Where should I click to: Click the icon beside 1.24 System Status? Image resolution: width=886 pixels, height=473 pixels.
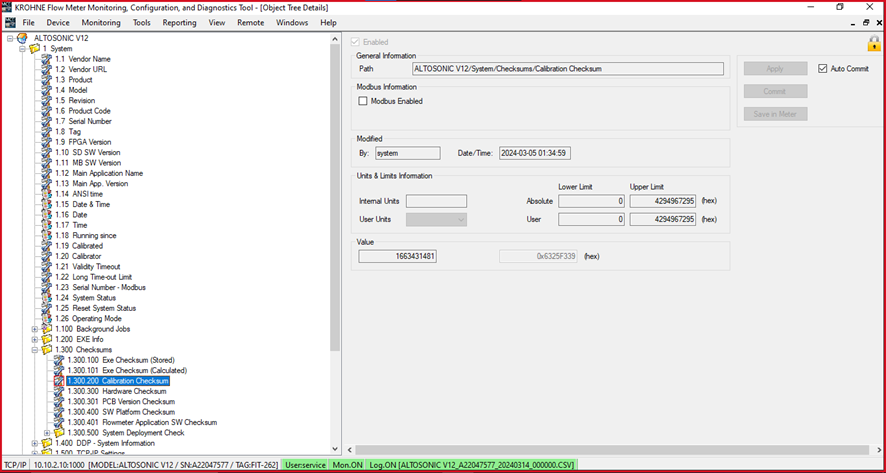click(46, 297)
